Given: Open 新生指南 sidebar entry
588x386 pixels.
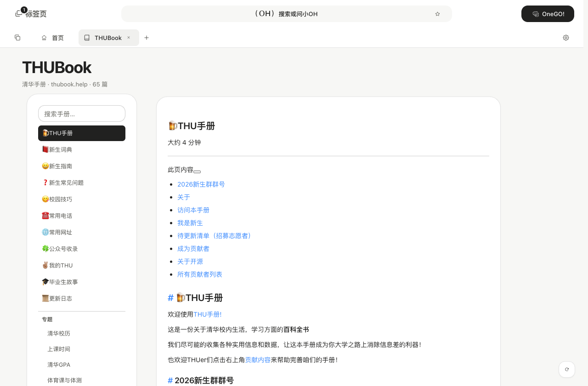Looking at the screenshot, I should point(82,166).
